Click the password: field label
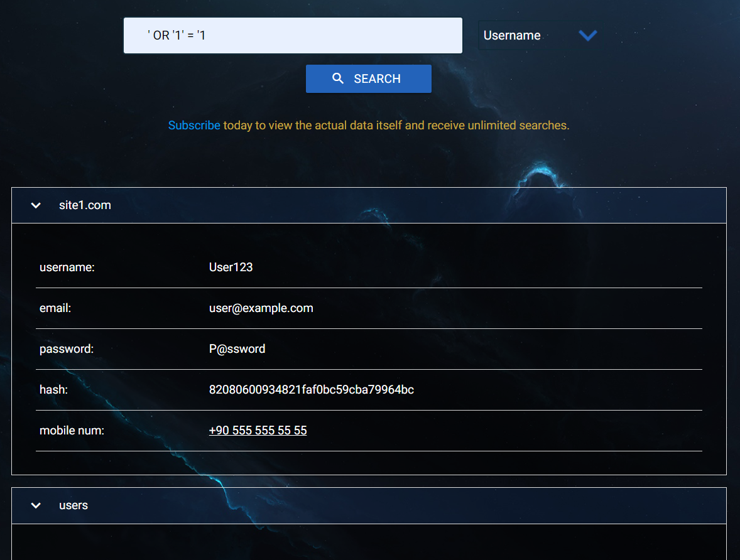The height and width of the screenshot is (560, 740). [67, 348]
